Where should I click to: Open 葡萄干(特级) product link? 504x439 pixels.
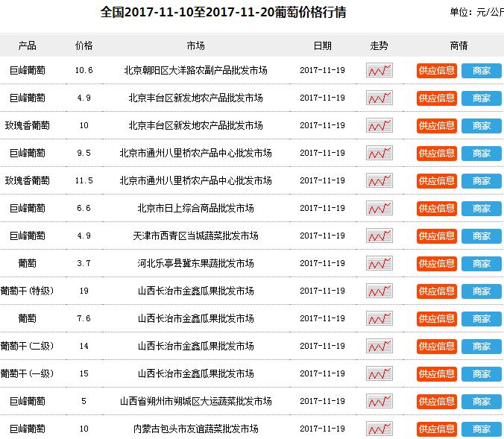pos(27,291)
